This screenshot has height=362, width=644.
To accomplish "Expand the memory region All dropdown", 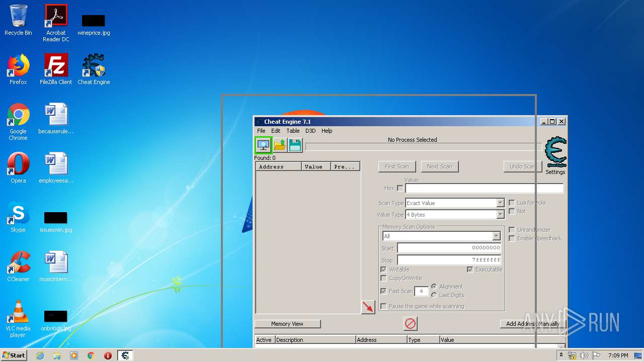I will (496, 236).
